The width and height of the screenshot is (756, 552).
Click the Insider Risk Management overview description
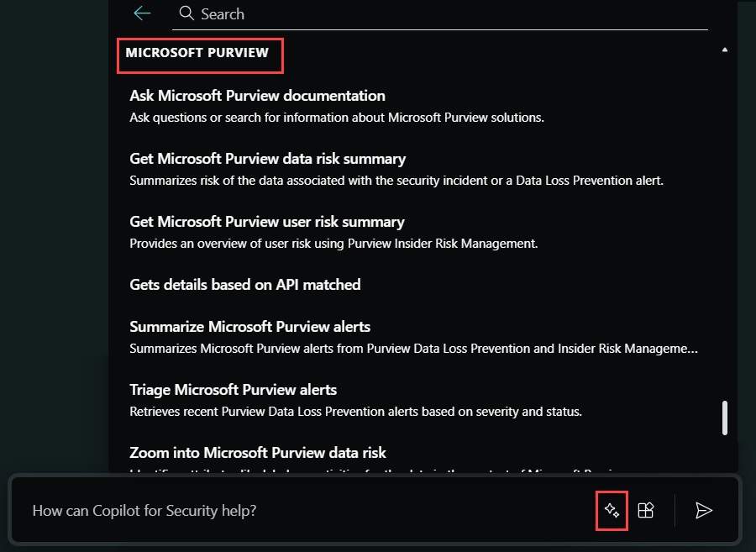[333, 244]
